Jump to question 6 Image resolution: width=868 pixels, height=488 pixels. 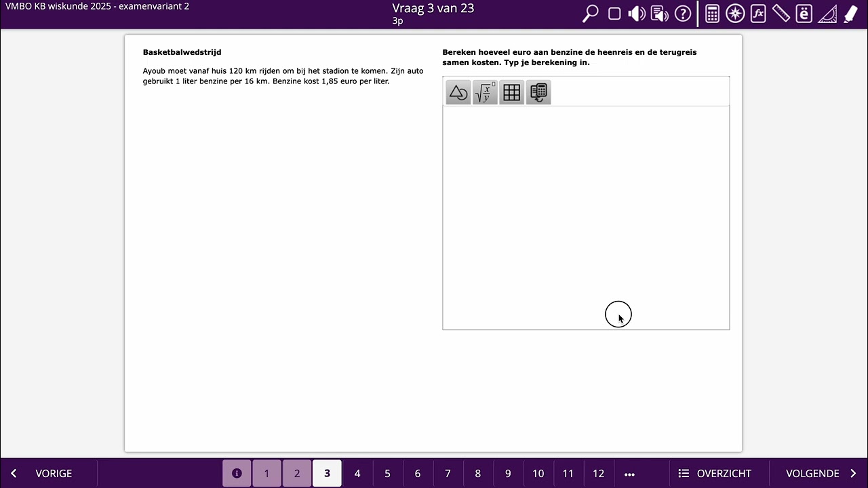pos(418,473)
